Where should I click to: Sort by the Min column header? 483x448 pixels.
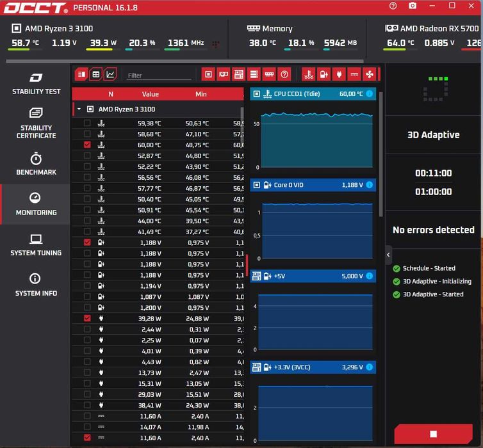click(201, 94)
